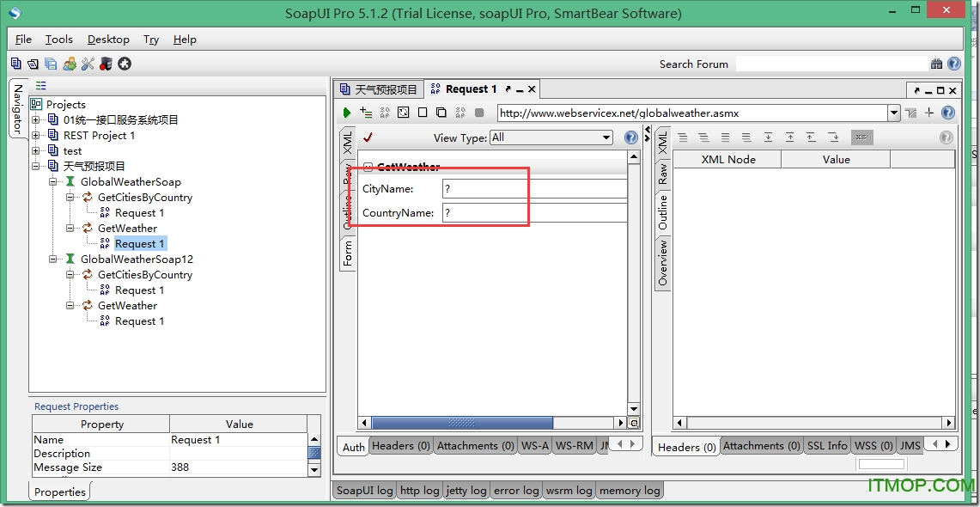980x507 pixels.
Task: Collapse GetCitiesByCountry under GlobalWeatherSoap
Action: [70, 197]
